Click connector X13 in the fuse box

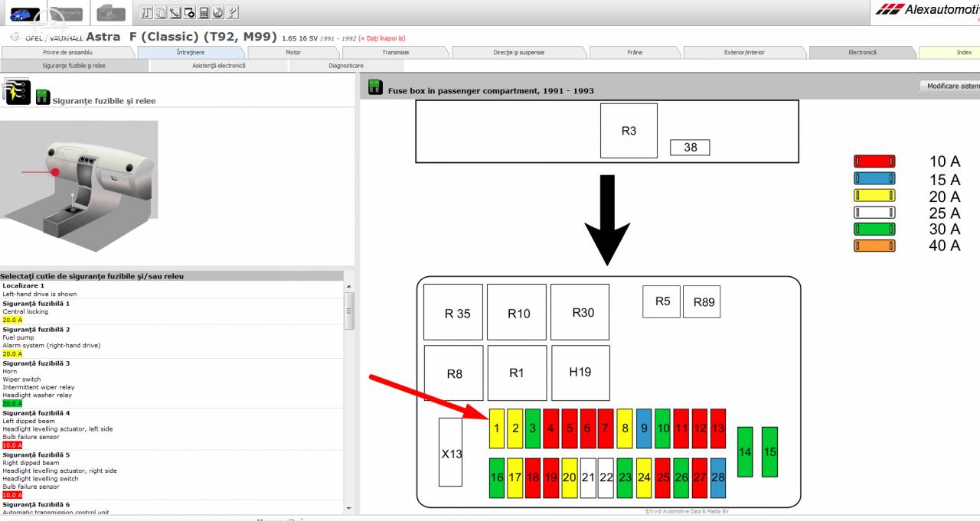pyautogui.click(x=451, y=452)
